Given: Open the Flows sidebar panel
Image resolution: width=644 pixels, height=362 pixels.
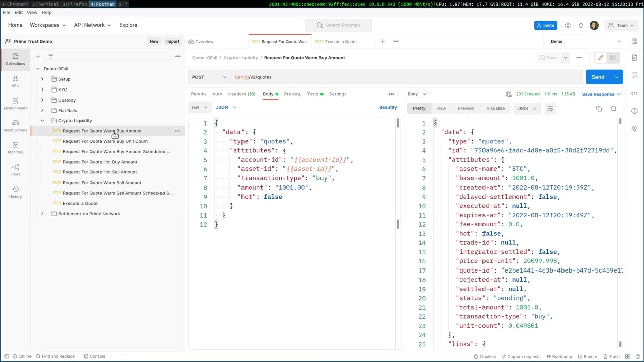Looking at the screenshot, I should pyautogui.click(x=15, y=169).
